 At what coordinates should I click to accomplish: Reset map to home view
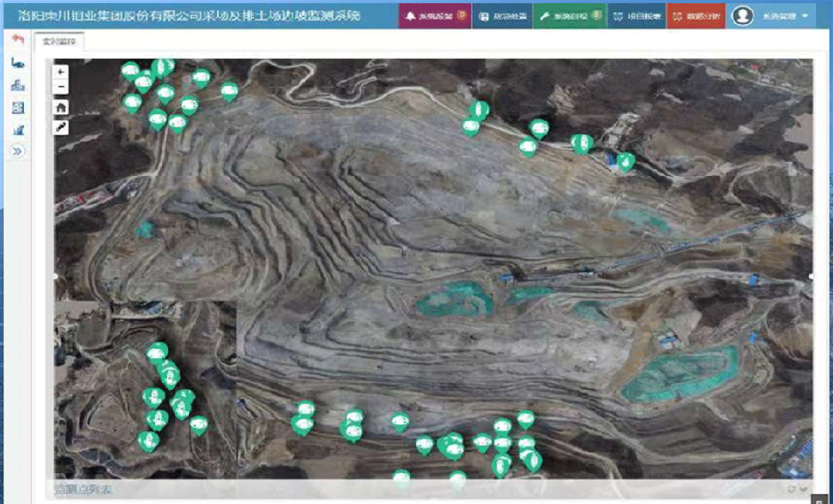pos(61,107)
